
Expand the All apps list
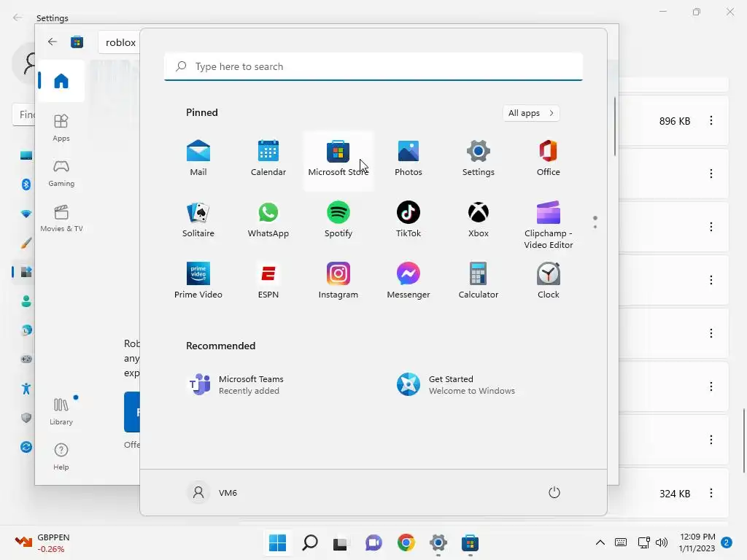coord(531,113)
